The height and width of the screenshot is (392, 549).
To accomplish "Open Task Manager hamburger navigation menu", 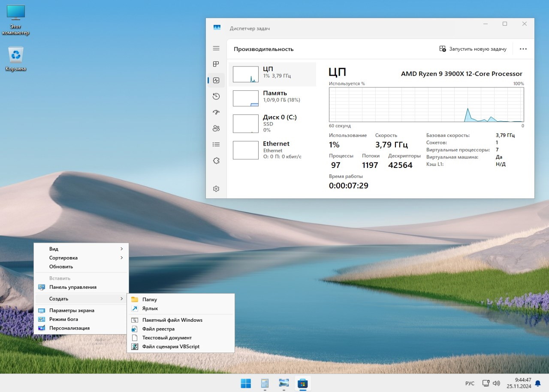I will [216, 48].
